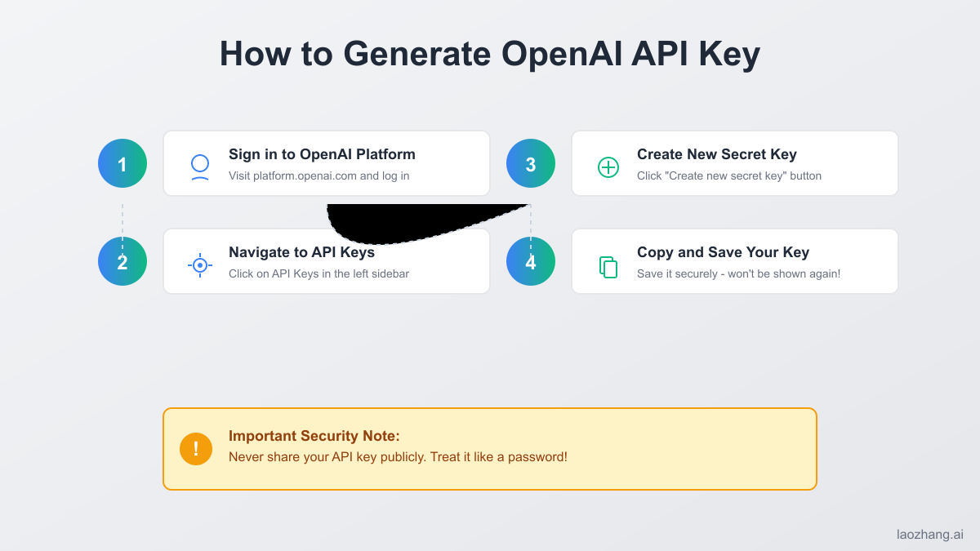Select the Important Security Note banner
The image size is (980, 551).
coord(490,449)
